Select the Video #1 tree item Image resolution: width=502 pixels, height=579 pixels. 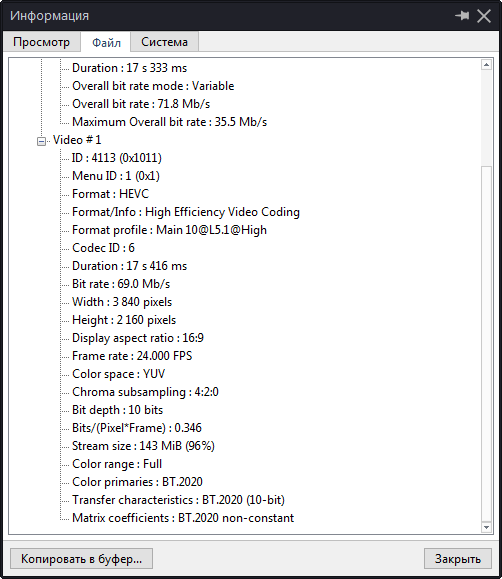coord(77,140)
